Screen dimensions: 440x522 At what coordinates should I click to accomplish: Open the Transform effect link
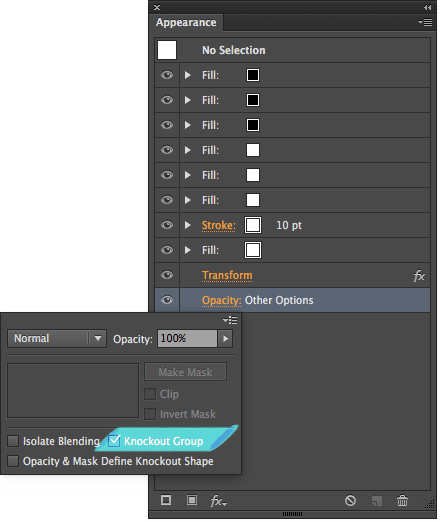pyautogui.click(x=227, y=276)
